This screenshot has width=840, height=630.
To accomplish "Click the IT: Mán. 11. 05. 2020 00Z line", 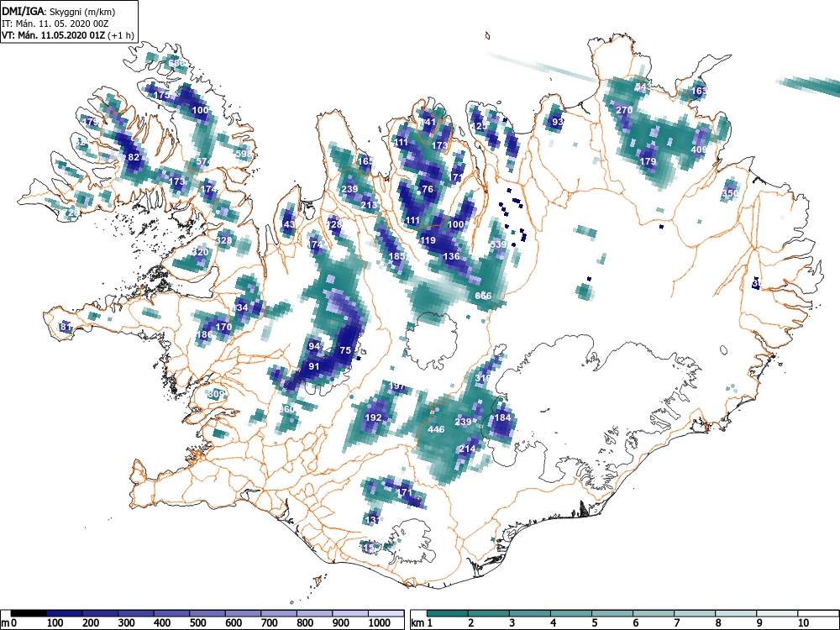I will click(x=54, y=24).
